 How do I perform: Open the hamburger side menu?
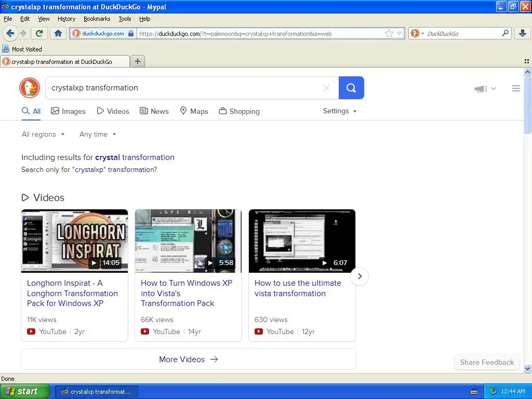tap(516, 88)
